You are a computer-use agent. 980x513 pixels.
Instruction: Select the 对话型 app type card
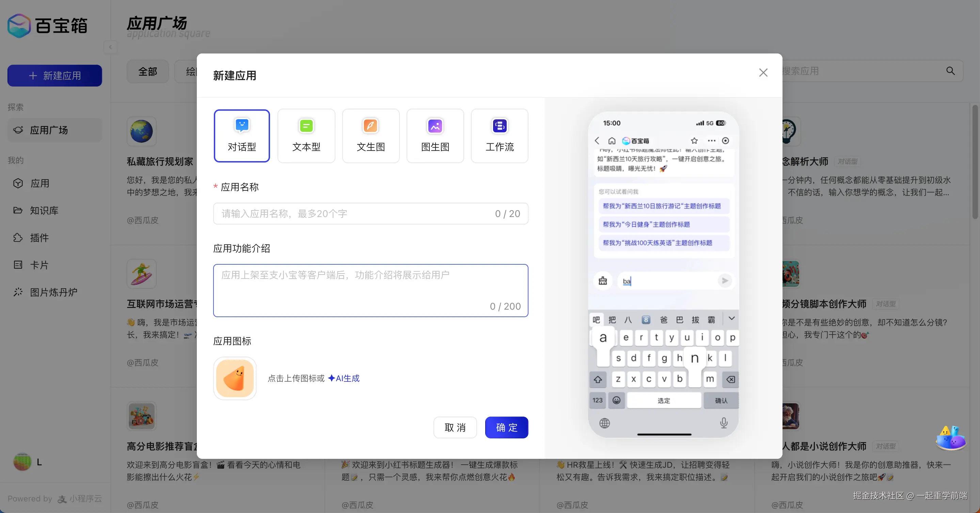pyautogui.click(x=241, y=136)
